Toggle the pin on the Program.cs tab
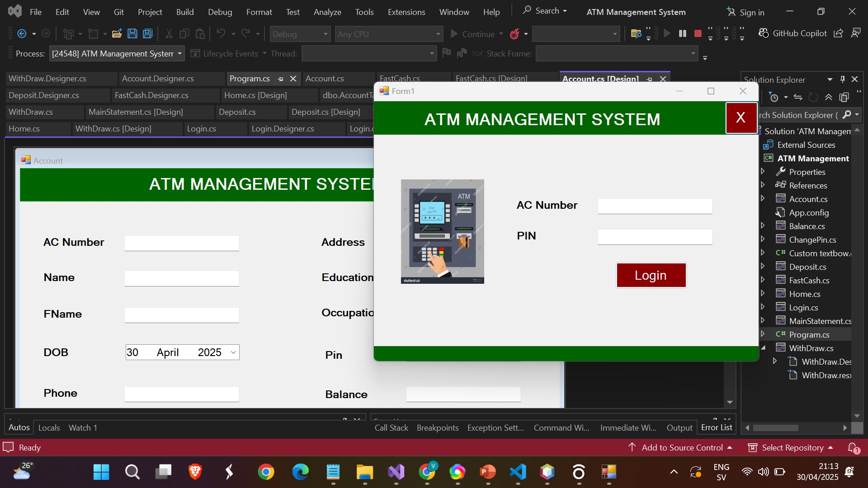868x488 pixels. [x=281, y=79]
